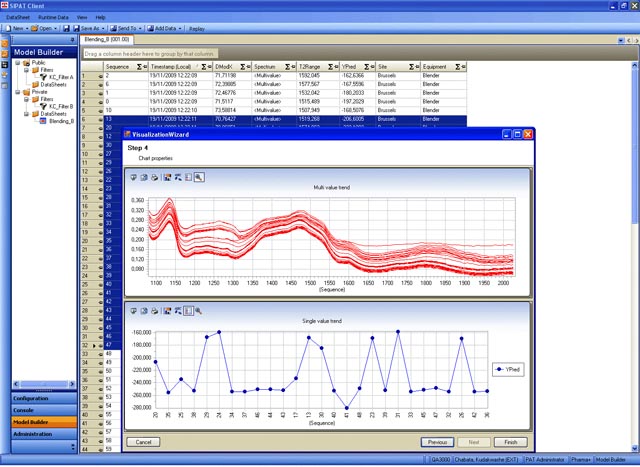Toggle the legend icon on the single value chart toolbar
The image size is (640, 467).
click(188, 311)
